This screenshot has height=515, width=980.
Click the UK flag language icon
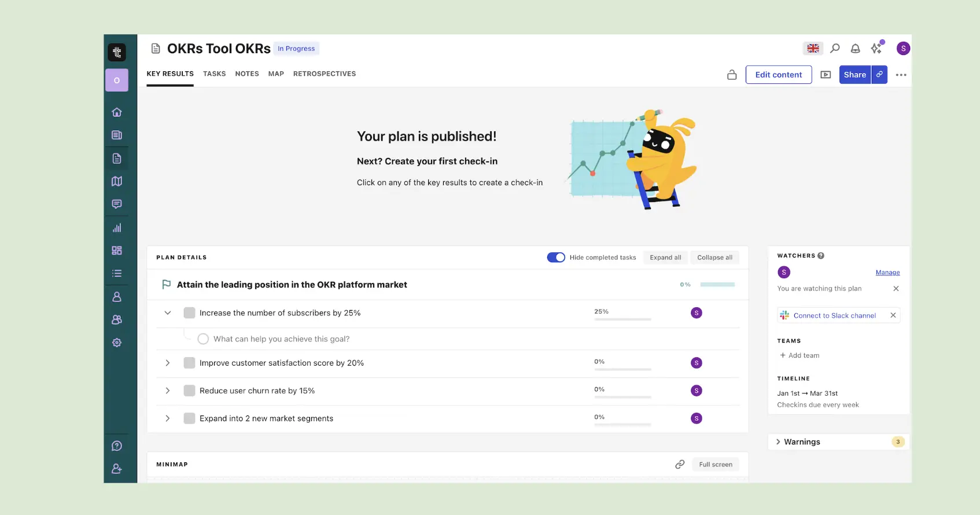coord(813,49)
